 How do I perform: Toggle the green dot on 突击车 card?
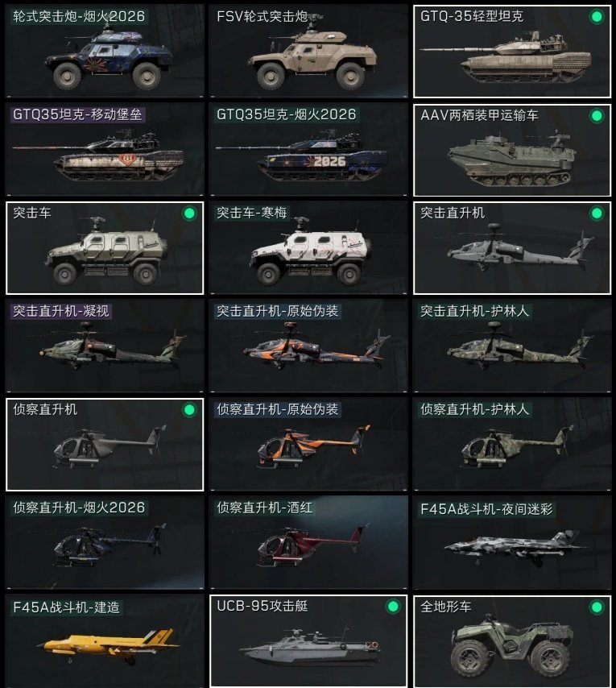coord(189,213)
